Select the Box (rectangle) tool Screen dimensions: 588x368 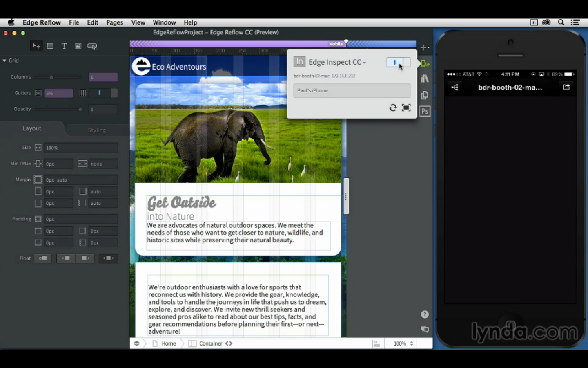(50, 46)
